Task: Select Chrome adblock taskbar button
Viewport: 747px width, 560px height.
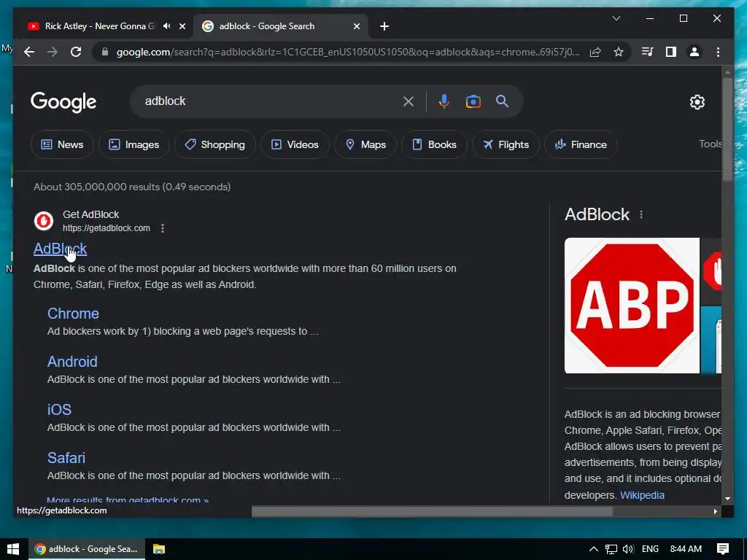Action: coord(86,549)
